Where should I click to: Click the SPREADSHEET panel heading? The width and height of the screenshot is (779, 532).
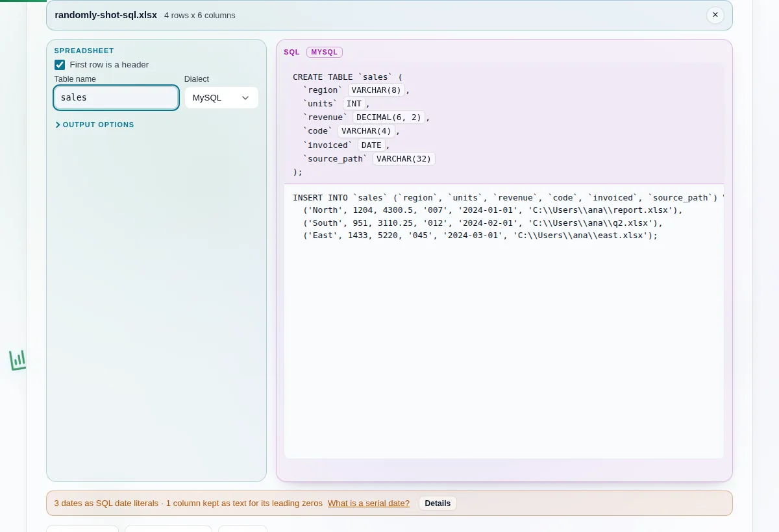pyautogui.click(x=84, y=51)
